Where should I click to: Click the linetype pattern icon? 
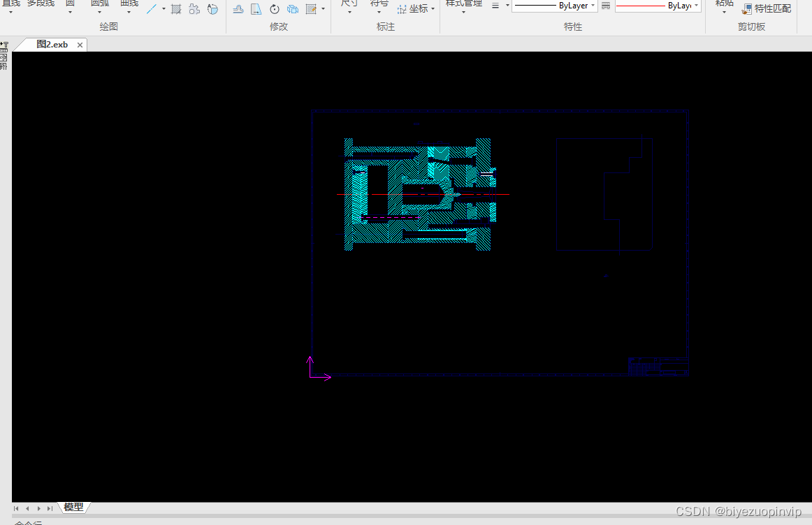[606, 6]
